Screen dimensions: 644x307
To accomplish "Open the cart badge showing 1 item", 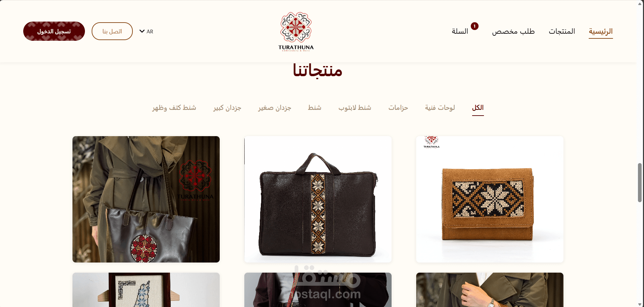I will tap(474, 26).
